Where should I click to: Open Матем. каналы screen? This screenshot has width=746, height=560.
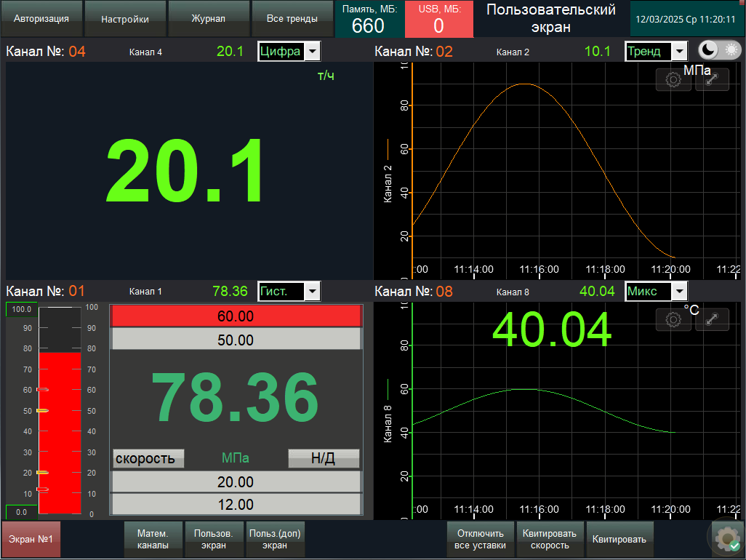pos(153,539)
